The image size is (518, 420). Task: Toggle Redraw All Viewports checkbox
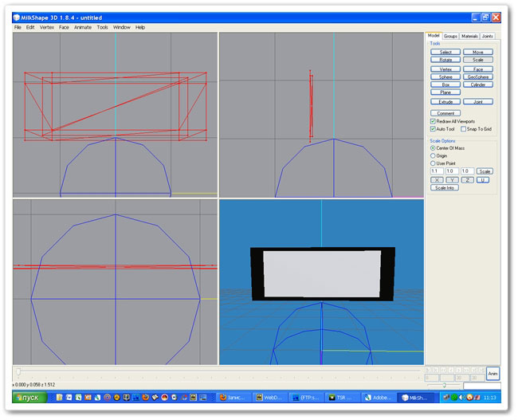433,121
